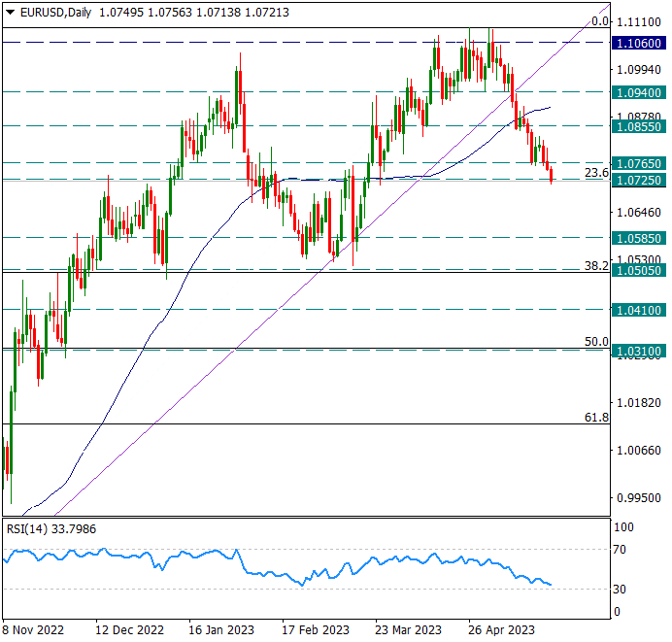Click the 1.07650 price level label
The height and width of the screenshot is (642, 672).
click(x=639, y=163)
